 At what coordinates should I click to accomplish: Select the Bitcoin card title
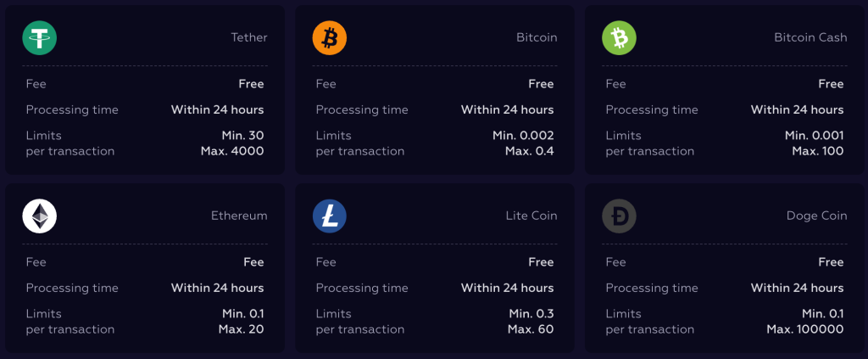click(x=537, y=37)
